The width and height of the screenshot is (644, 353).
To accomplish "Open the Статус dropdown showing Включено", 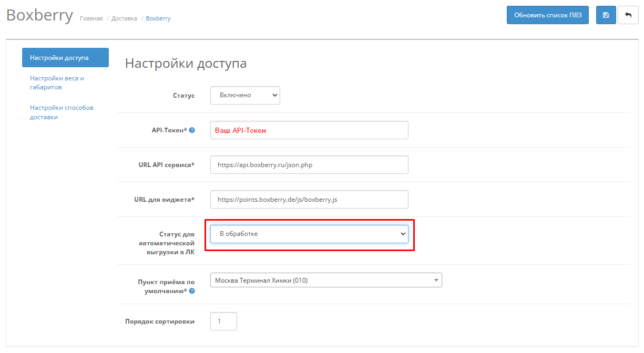I will (x=245, y=95).
